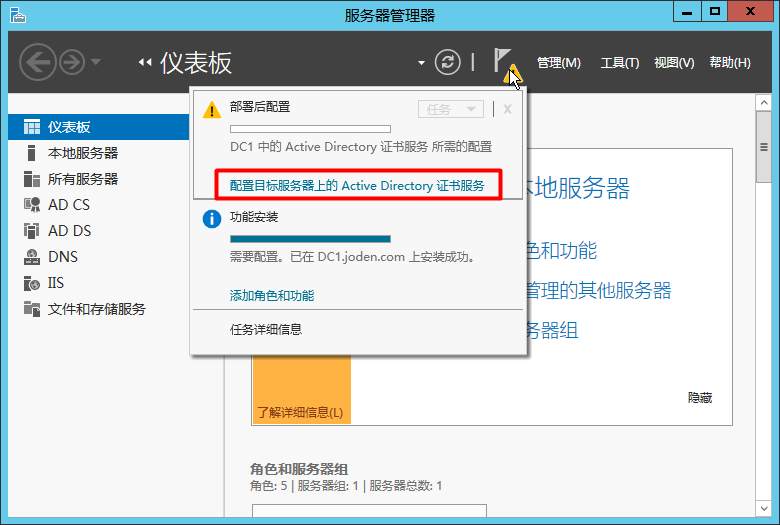780x525 pixels.
Task: Click the 所有服务器 icon
Action: pos(32,179)
